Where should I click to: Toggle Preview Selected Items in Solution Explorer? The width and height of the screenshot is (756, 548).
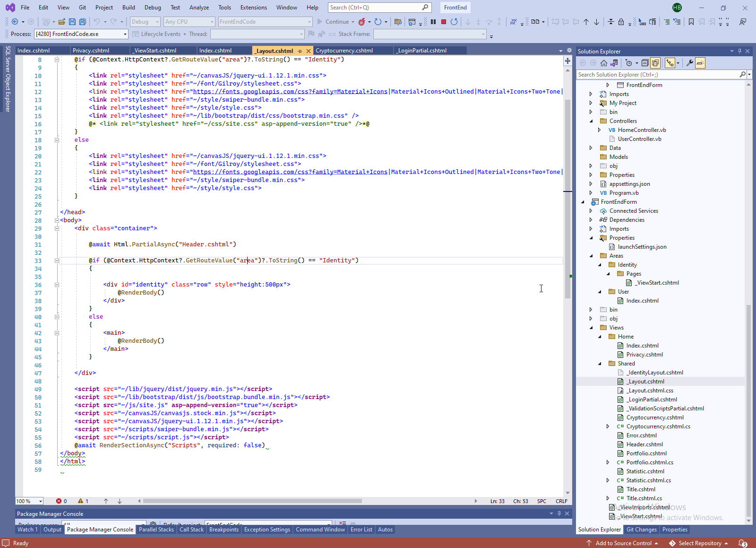coord(700,63)
